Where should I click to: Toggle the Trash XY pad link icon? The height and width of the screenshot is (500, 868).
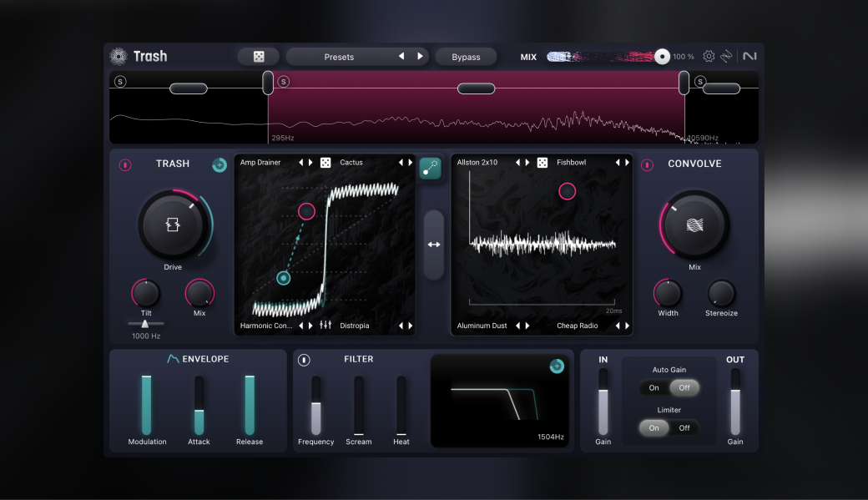coord(430,168)
